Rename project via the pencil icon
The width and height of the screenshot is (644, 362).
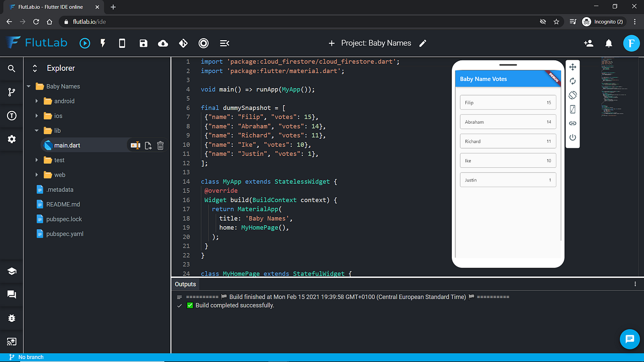[x=422, y=43]
